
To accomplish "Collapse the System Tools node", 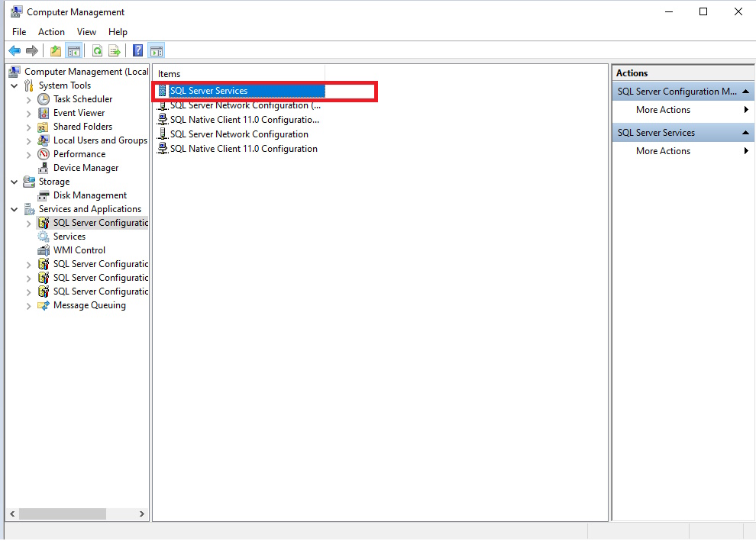I will click(15, 85).
